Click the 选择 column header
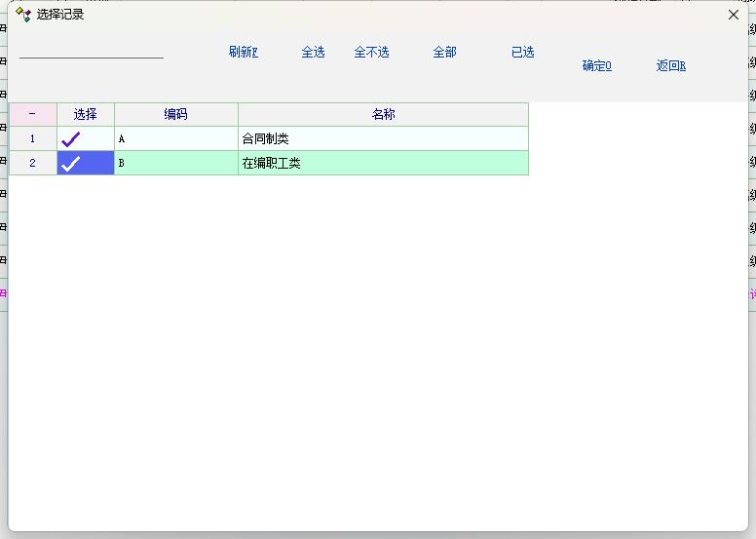Viewport: 756px width, 539px height. [x=86, y=115]
